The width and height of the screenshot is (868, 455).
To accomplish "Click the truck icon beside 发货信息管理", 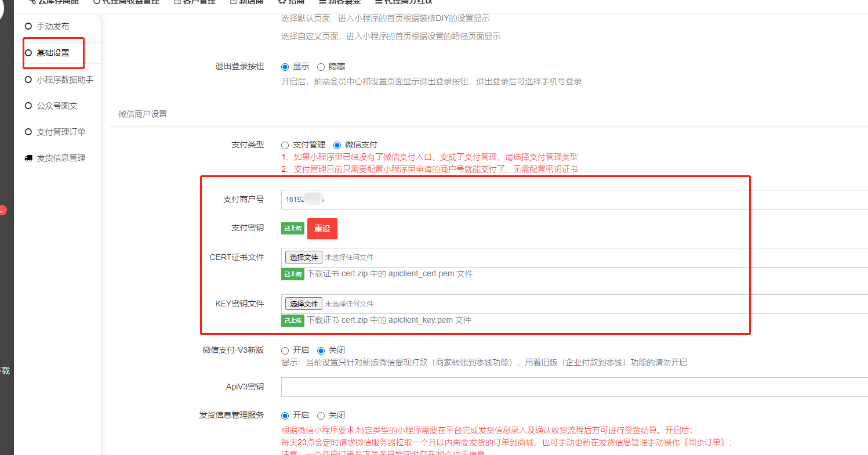I will [28, 158].
